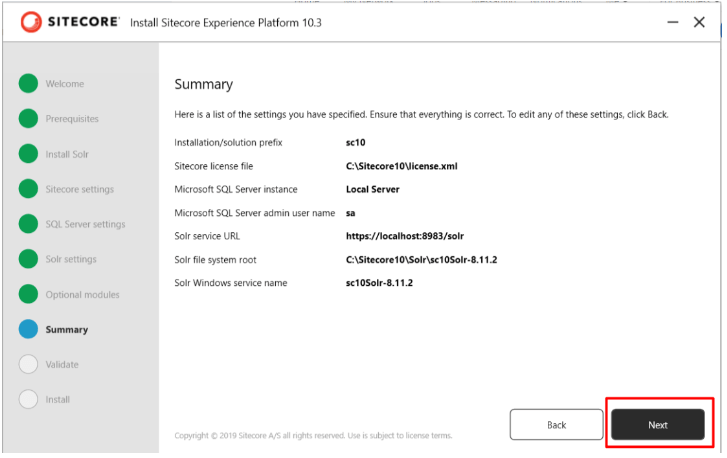Viewport: 727px width, 458px height.
Task: Click the green circle beside Welcome step
Action: click(x=28, y=84)
